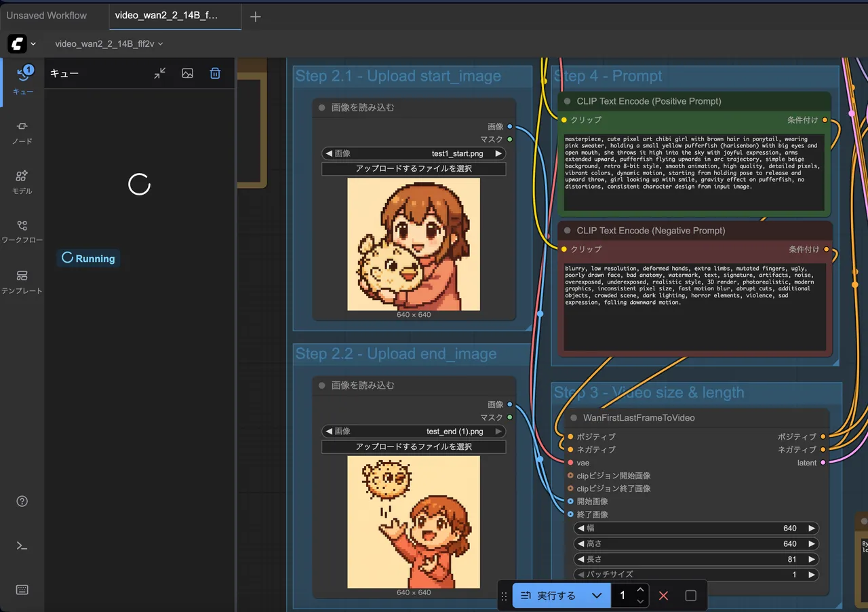Screen dimensions: 868x612
Task: Open the ノード node library icon
Action: pos(22,126)
